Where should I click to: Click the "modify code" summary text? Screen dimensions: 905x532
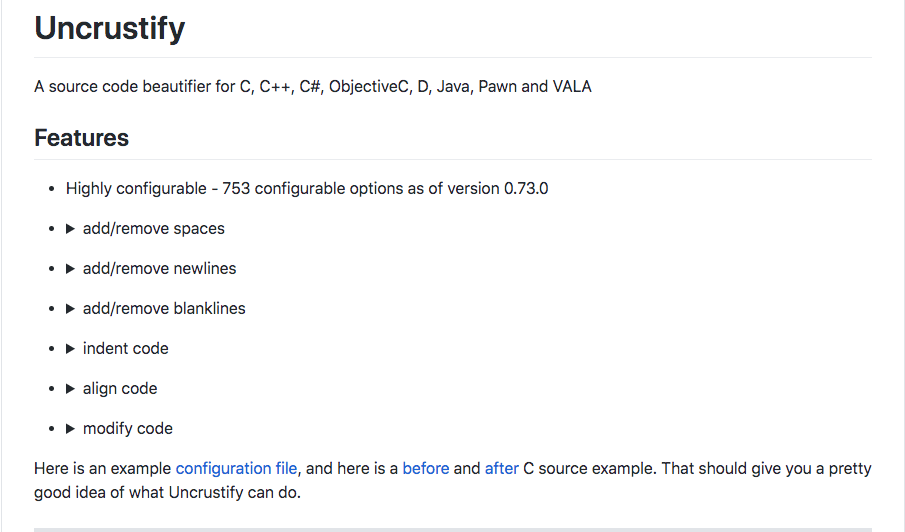pyautogui.click(x=128, y=429)
